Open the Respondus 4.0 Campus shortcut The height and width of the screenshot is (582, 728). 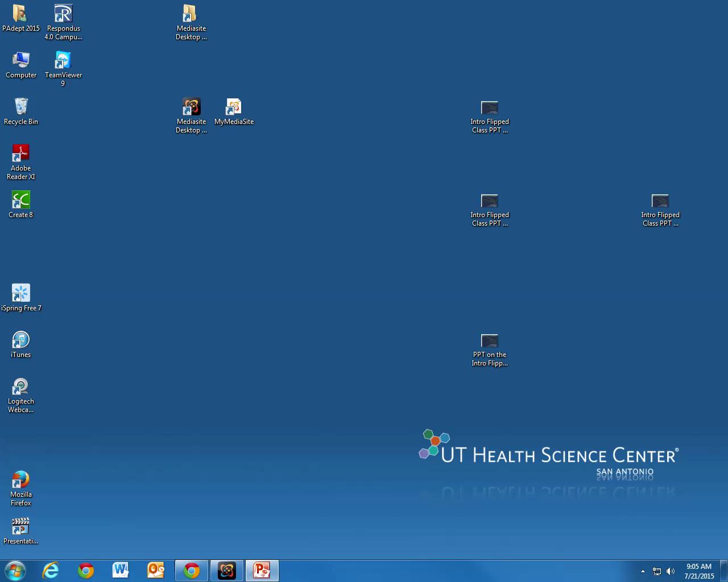point(63,14)
